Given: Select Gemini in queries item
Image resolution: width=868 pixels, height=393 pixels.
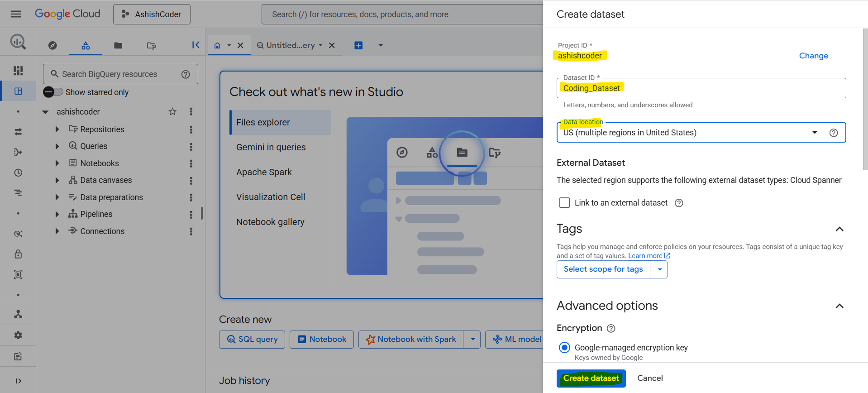Looking at the screenshot, I should [x=280, y=147].
